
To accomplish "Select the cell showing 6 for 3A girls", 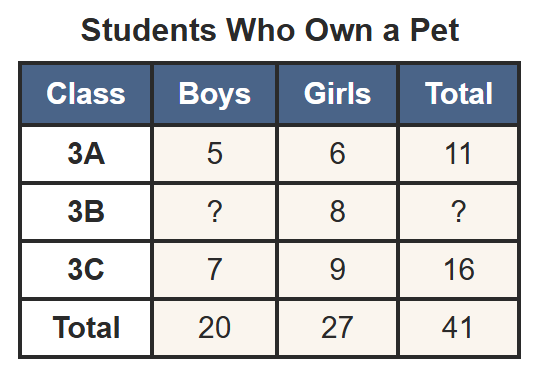I will click(337, 154).
